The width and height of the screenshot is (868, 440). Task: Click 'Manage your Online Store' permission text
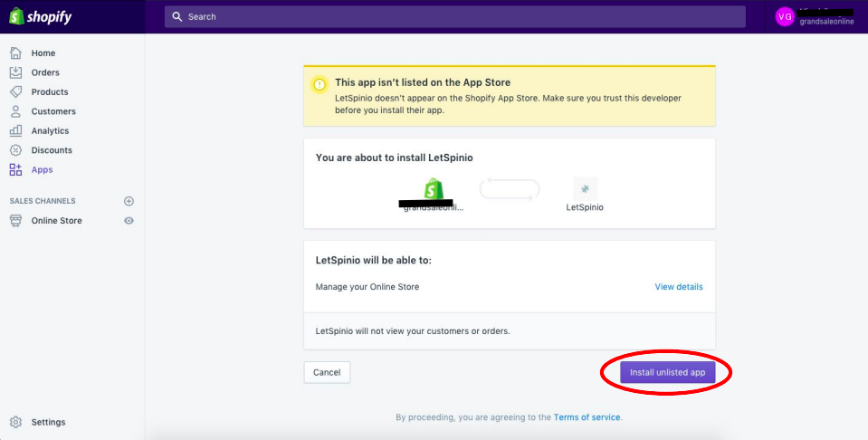[x=367, y=287]
